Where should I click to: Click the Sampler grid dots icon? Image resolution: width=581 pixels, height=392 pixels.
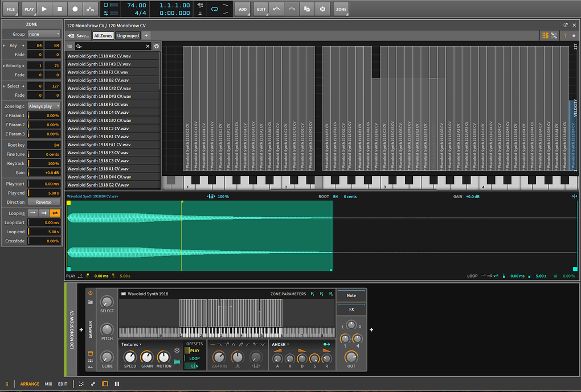(91, 361)
